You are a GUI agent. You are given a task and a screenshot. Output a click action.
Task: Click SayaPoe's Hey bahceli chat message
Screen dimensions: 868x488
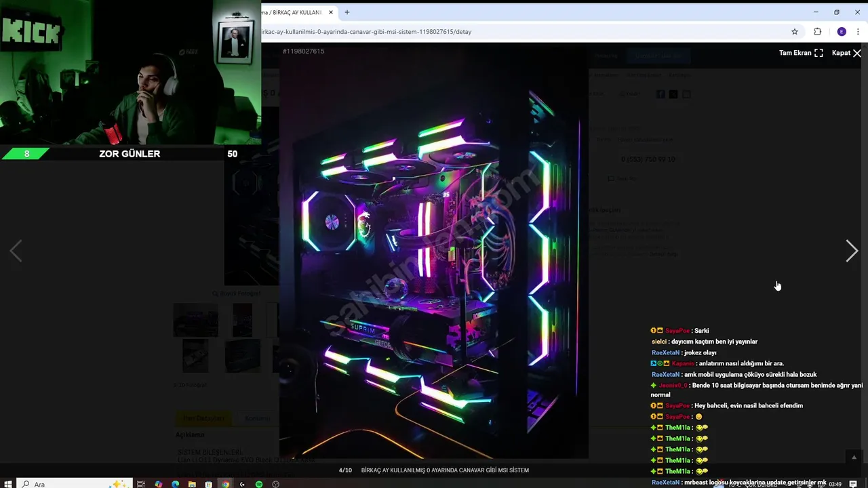point(726,405)
